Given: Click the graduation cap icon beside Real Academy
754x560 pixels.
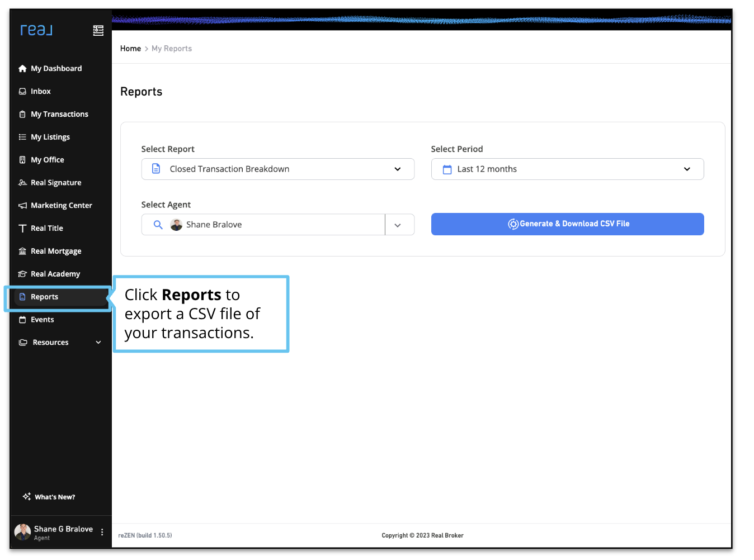Looking at the screenshot, I should [22, 274].
